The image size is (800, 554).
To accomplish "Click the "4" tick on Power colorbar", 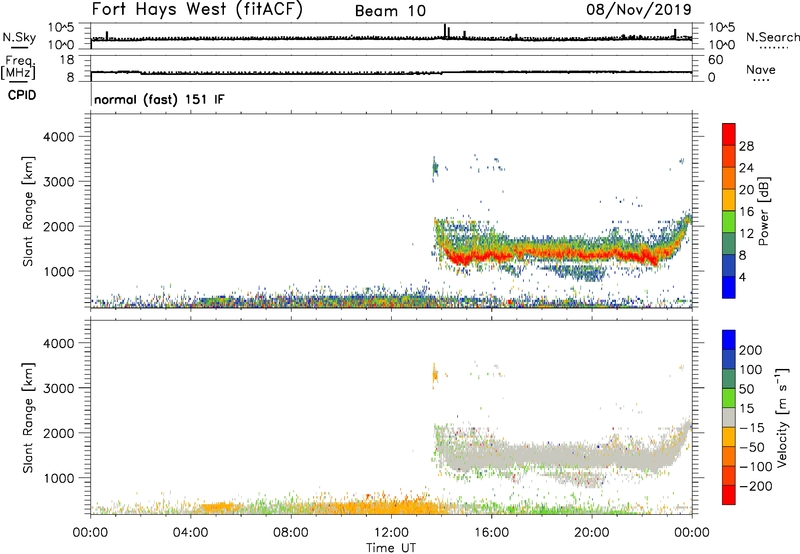I will coord(742,277).
